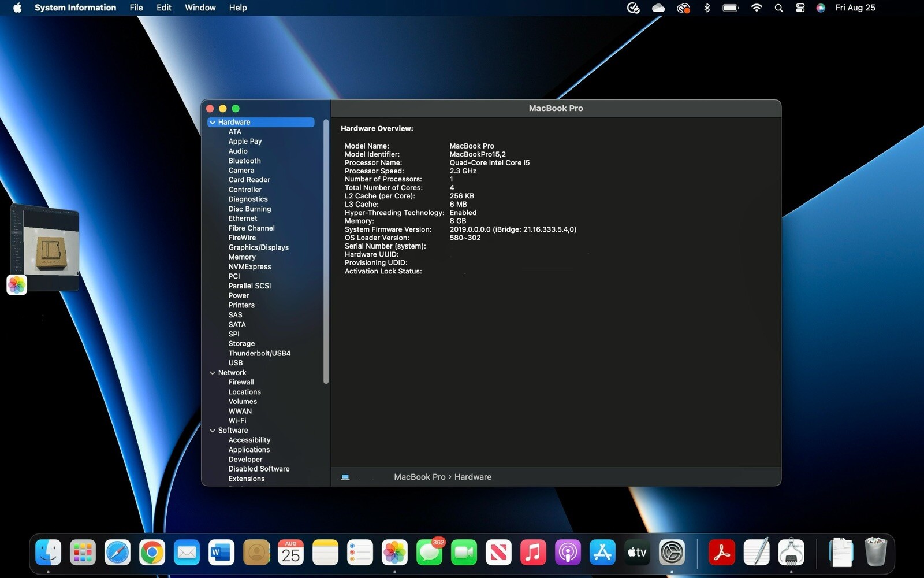924x578 pixels.
Task: Open Podcasts from the Dock
Action: click(x=568, y=553)
